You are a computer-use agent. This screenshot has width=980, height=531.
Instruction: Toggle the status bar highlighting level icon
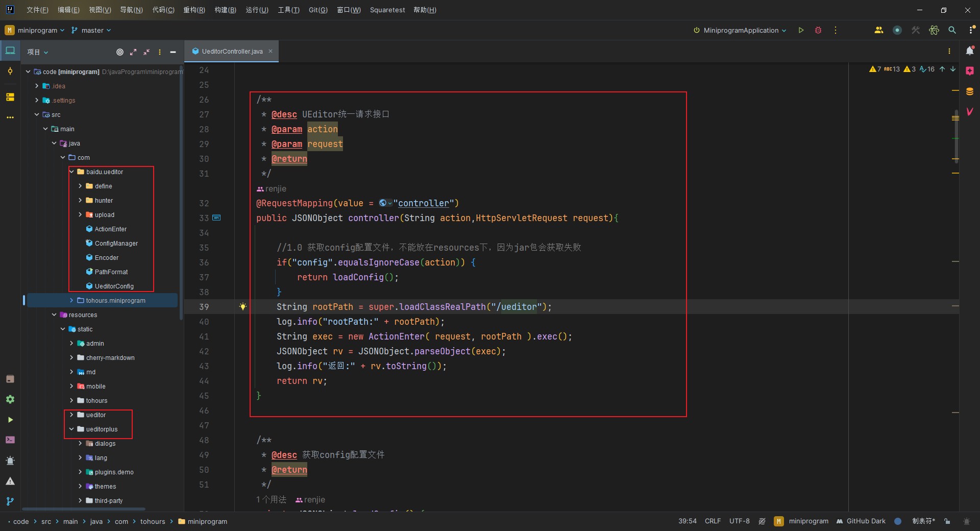762,521
